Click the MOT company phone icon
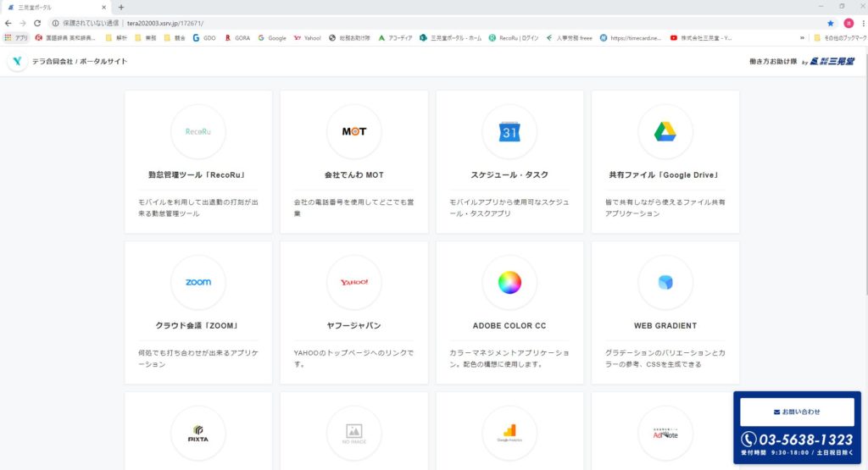This screenshot has height=470, width=868. pos(353,131)
